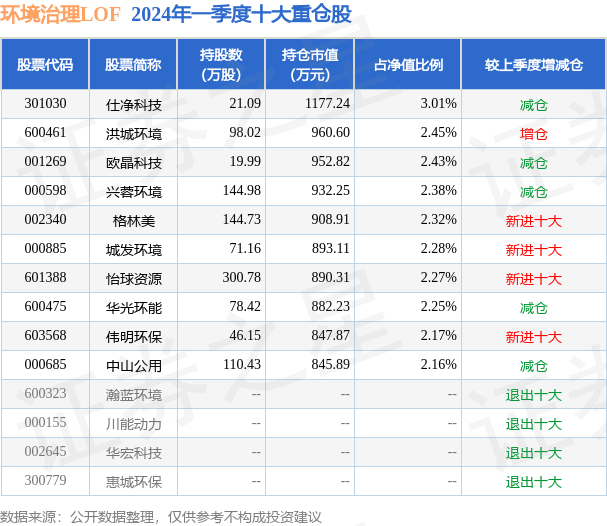Click stock name 瀚蓝环境
This screenshot has height=526, width=607.
click(x=134, y=395)
